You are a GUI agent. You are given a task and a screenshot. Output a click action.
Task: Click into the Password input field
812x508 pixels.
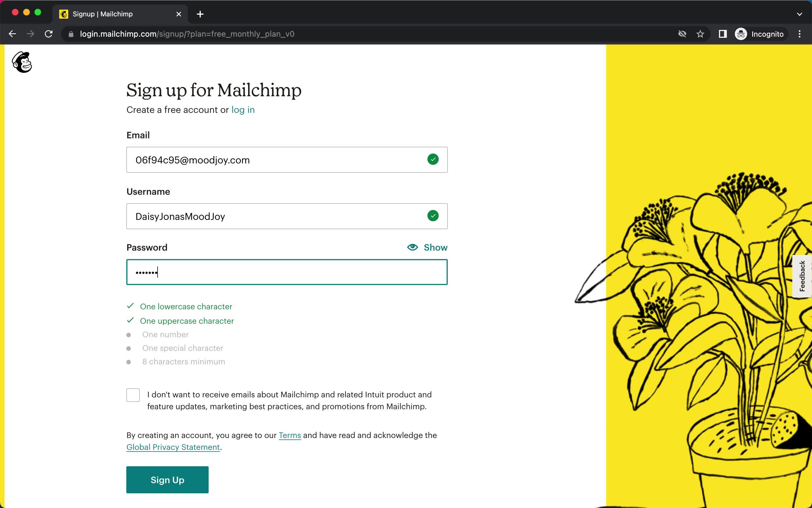click(287, 272)
